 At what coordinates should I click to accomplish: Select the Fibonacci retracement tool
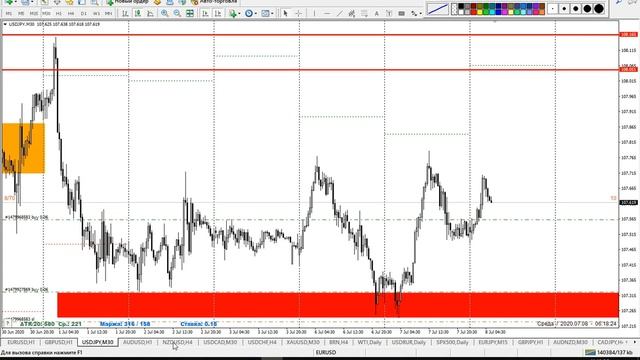364,13
